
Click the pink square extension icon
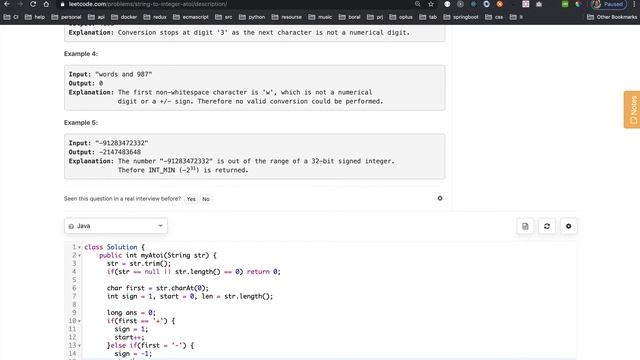pos(526,4)
